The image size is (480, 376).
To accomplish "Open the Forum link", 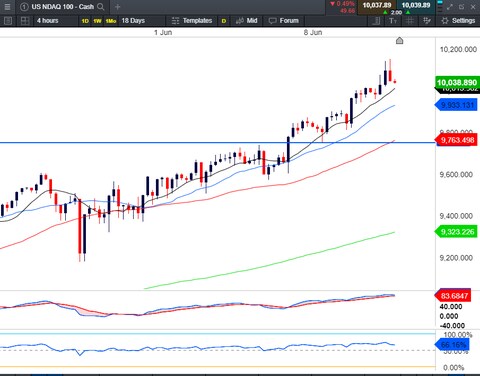I will (284, 21).
